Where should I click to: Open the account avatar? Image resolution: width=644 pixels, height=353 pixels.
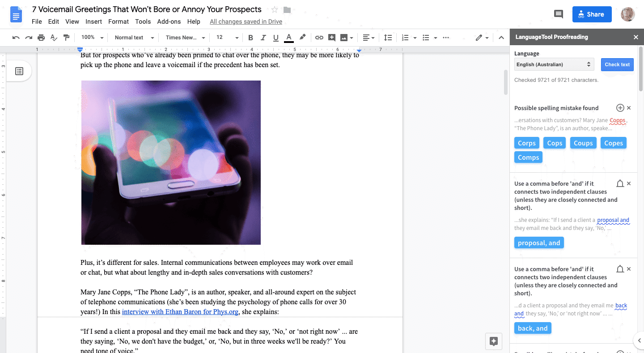[x=628, y=14]
